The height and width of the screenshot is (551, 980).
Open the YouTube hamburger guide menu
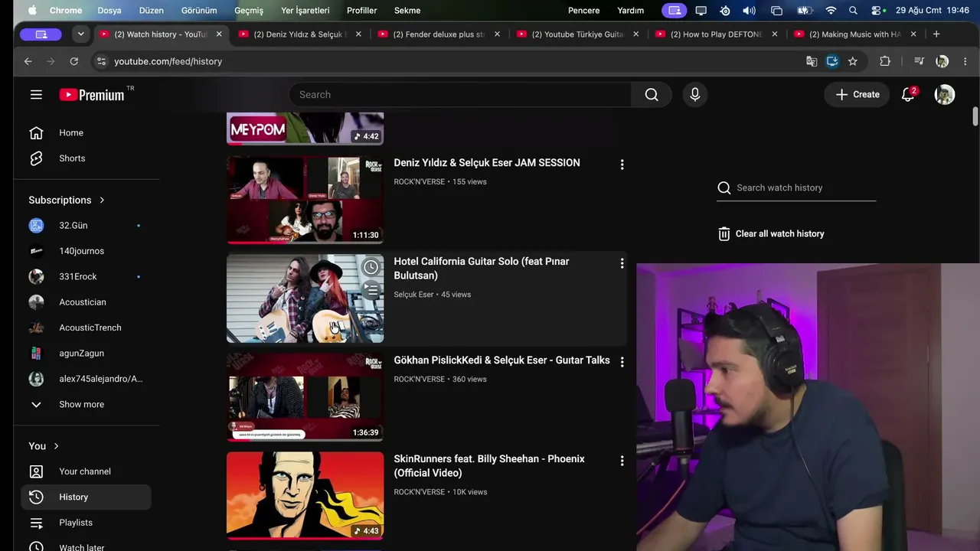click(36, 94)
